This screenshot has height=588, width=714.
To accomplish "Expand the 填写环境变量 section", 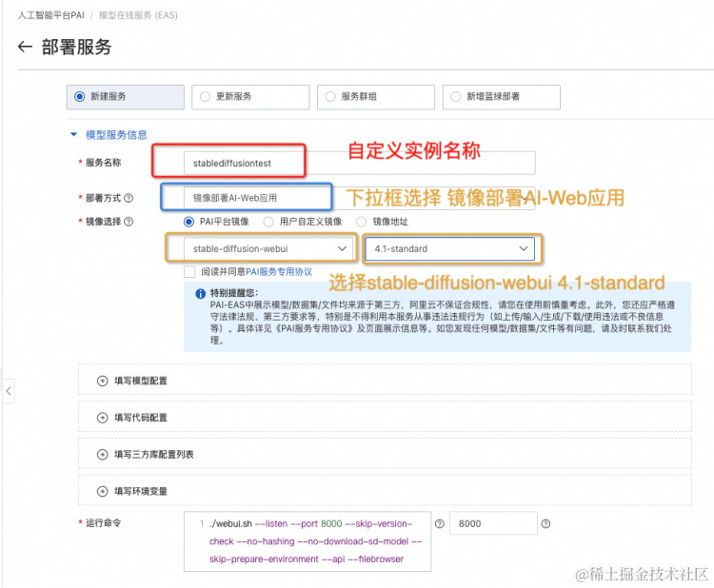I will pos(385,490).
